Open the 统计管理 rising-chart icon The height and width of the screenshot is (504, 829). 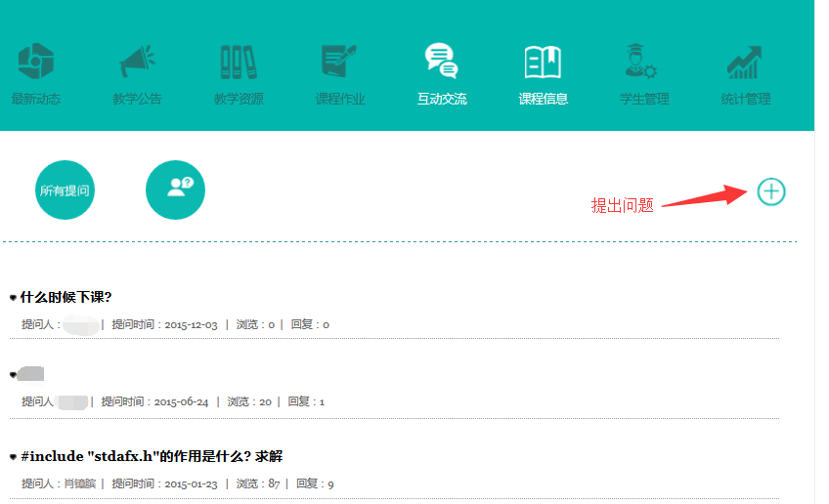[x=745, y=62]
